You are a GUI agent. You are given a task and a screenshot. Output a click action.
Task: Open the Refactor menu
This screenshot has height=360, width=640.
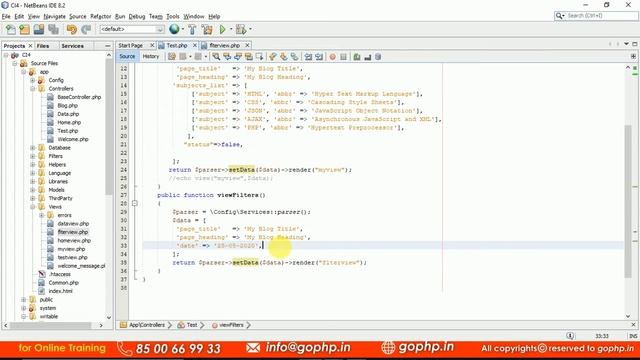coord(100,16)
